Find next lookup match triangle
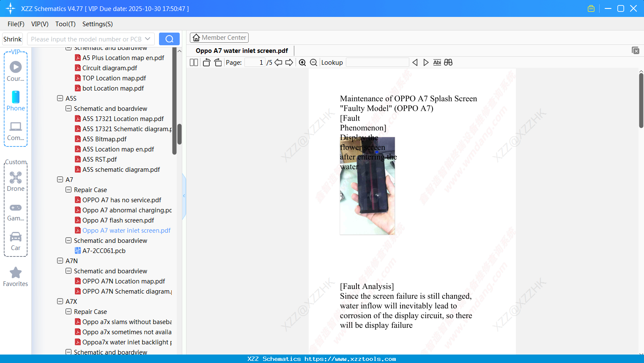 coord(426,63)
